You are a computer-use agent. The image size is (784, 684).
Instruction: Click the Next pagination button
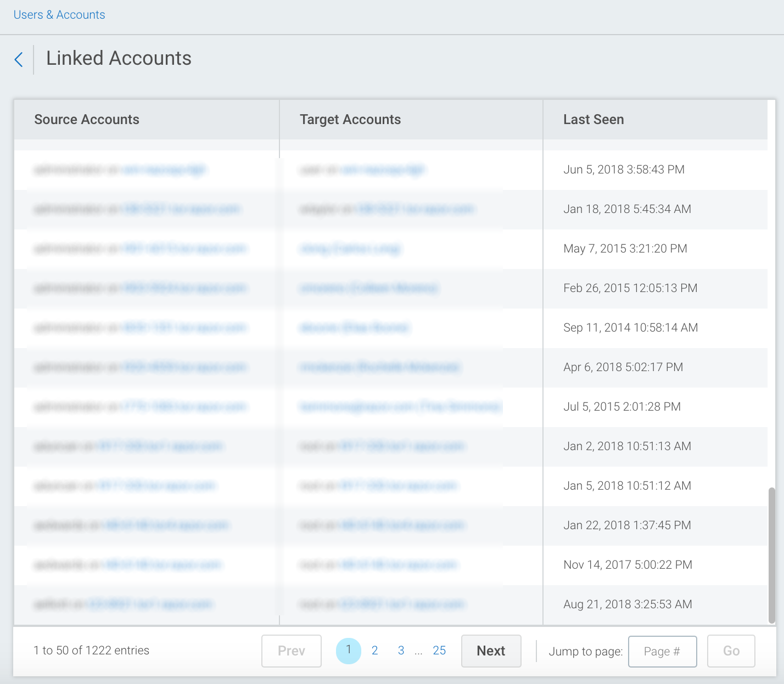tap(491, 651)
